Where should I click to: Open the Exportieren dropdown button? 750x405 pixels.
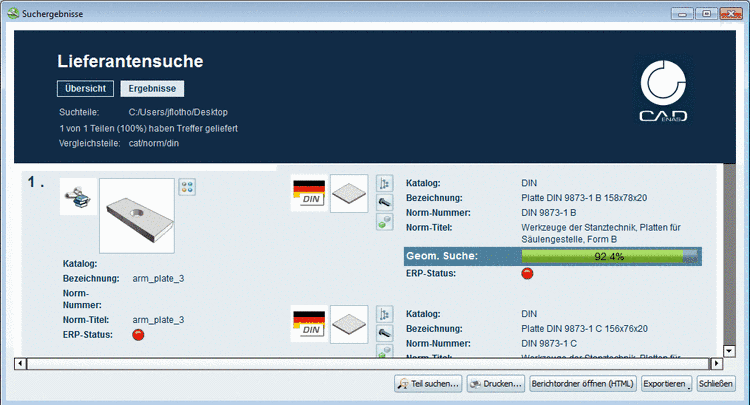click(x=666, y=383)
